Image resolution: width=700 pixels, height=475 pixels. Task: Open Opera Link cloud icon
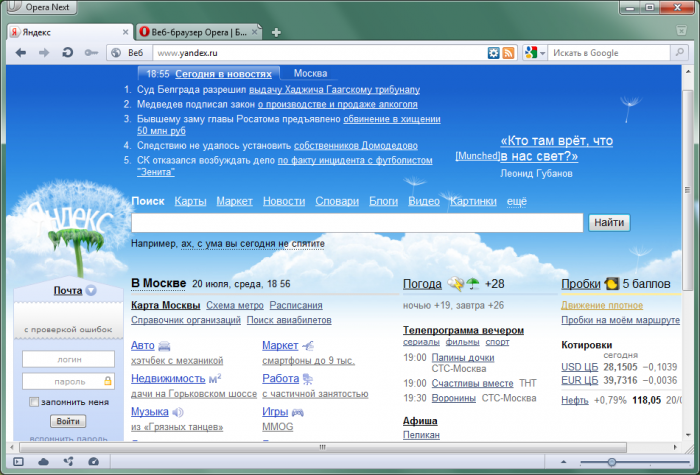click(43, 462)
